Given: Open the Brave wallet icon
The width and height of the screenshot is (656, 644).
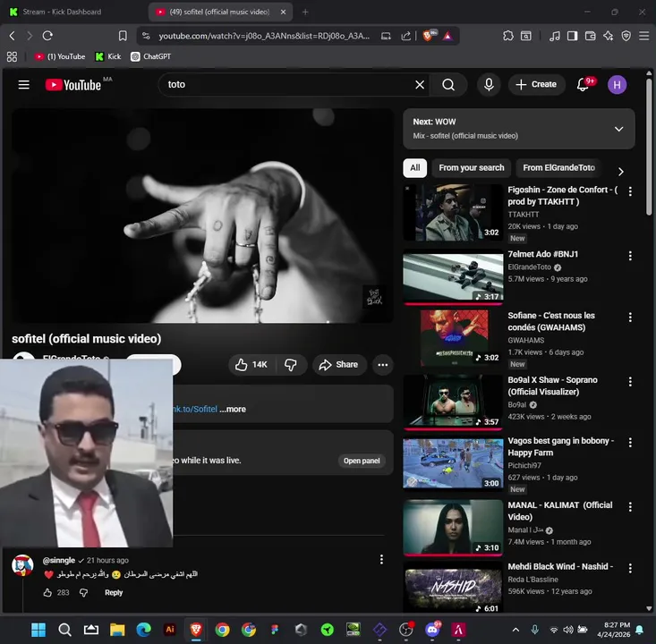Looking at the screenshot, I should coord(591,36).
